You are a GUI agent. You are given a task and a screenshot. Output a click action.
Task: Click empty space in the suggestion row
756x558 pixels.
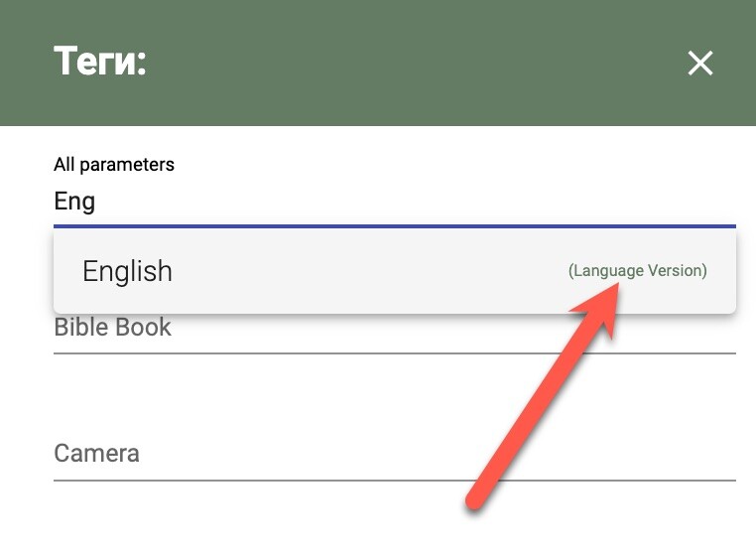[367, 271]
